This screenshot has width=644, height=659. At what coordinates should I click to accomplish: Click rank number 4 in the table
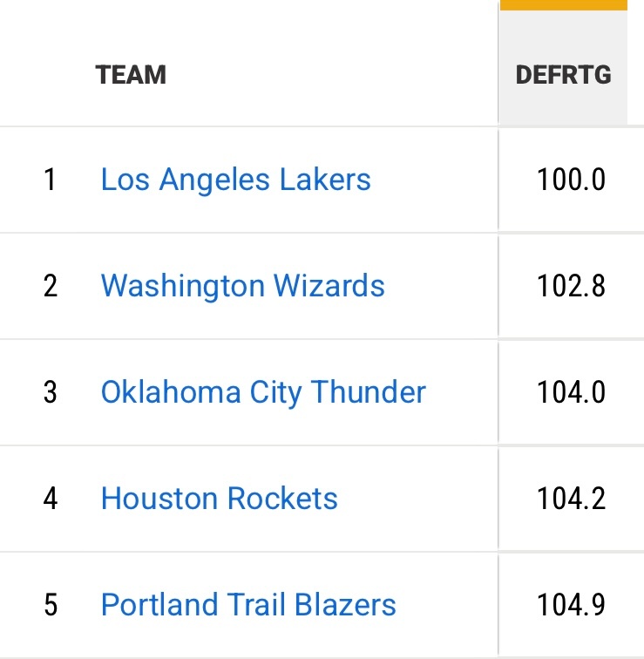coord(50,499)
